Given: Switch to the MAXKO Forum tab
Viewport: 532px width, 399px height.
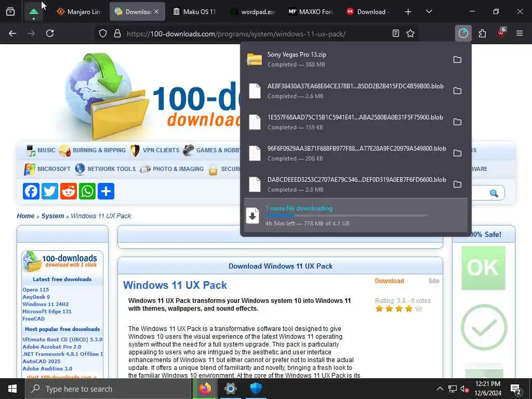Looking at the screenshot, I should pos(311,12).
